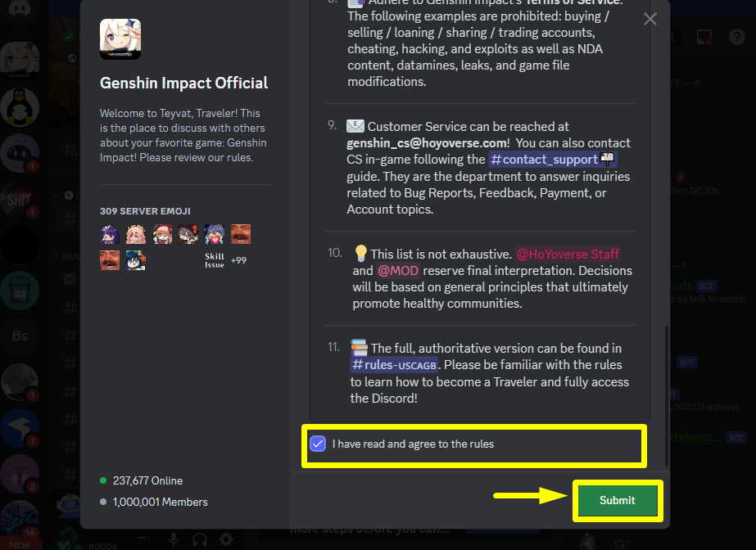756x550 pixels.
Task: Open the inbox icon in the top bar
Action: point(704,37)
